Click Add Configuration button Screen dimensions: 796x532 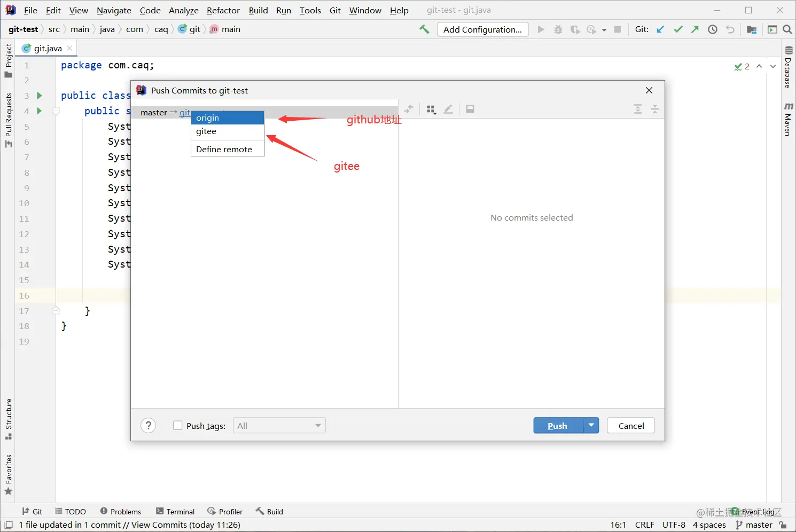point(482,29)
